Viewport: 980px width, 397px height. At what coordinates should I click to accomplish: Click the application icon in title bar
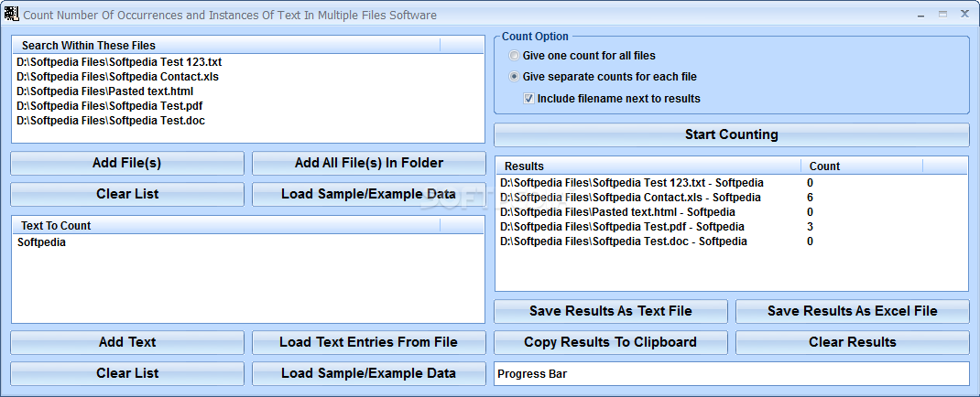coord(11,14)
